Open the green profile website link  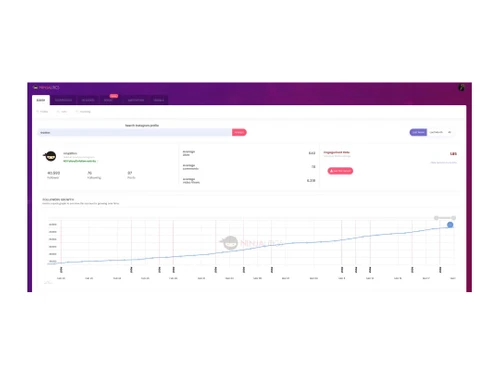click(80, 161)
